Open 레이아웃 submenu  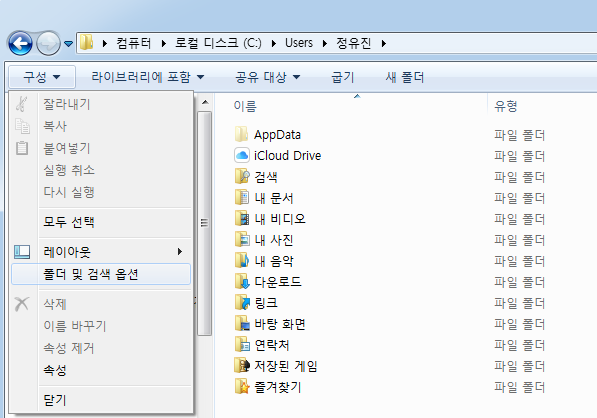tap(101, 252)
